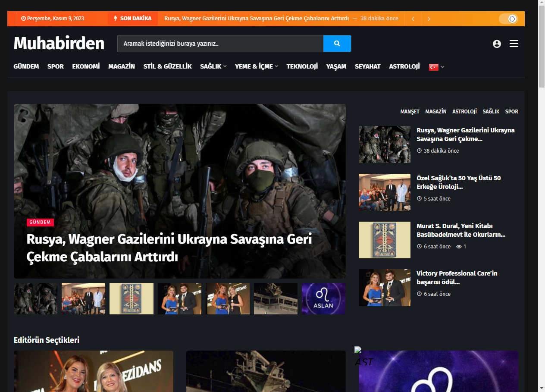Open article Murat S. Dural, Yeni Kitabı
The height and width of the screenshot is (392, 545).
click(x=461, y=230)
